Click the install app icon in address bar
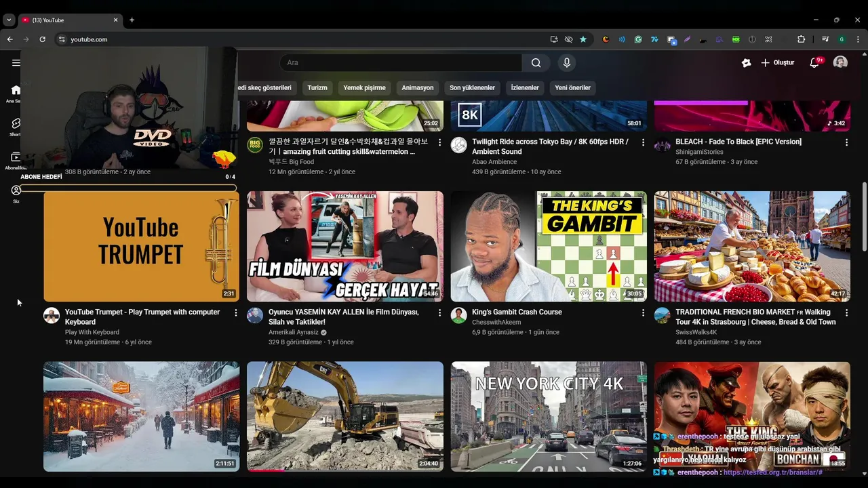The width and height of the screenshot is (868, 488). 554,39
